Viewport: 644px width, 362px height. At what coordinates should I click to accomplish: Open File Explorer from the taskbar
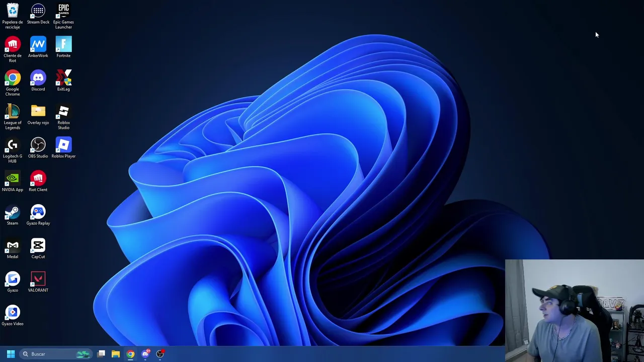pos(116,354)
